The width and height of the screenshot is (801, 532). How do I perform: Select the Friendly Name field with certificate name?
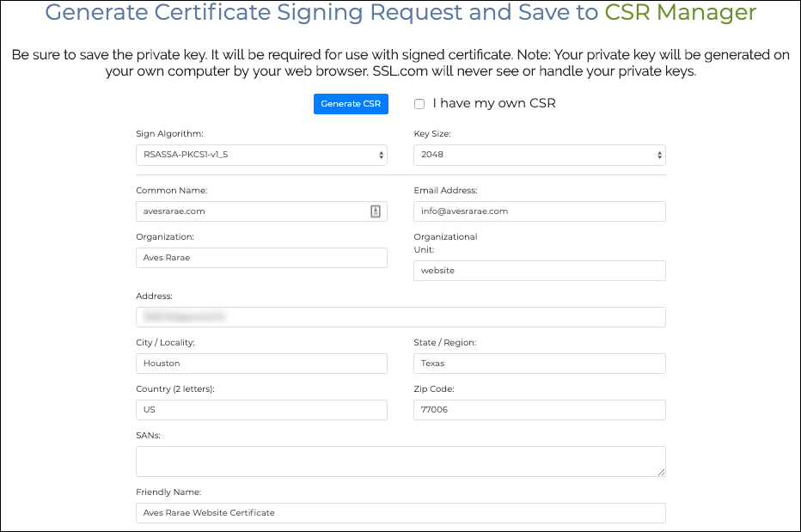pos(400,512)
